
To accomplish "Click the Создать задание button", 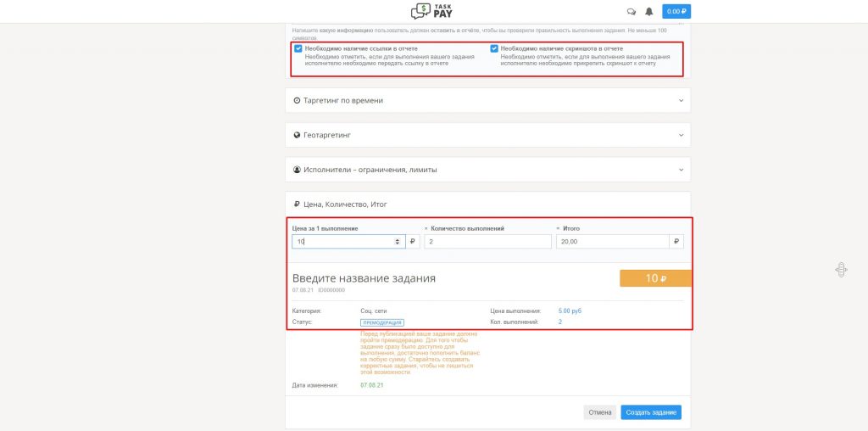I will (x=651, y=412).
